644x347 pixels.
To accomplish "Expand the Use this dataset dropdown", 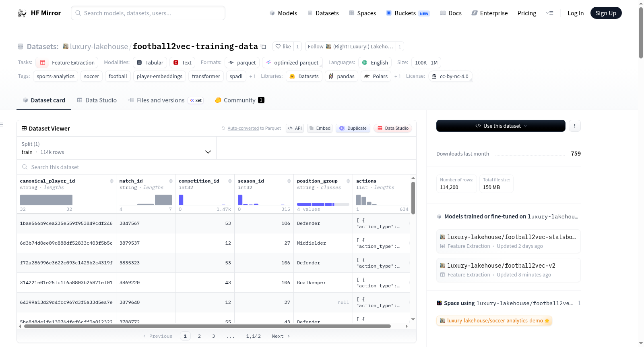I will tap(501, 126).
